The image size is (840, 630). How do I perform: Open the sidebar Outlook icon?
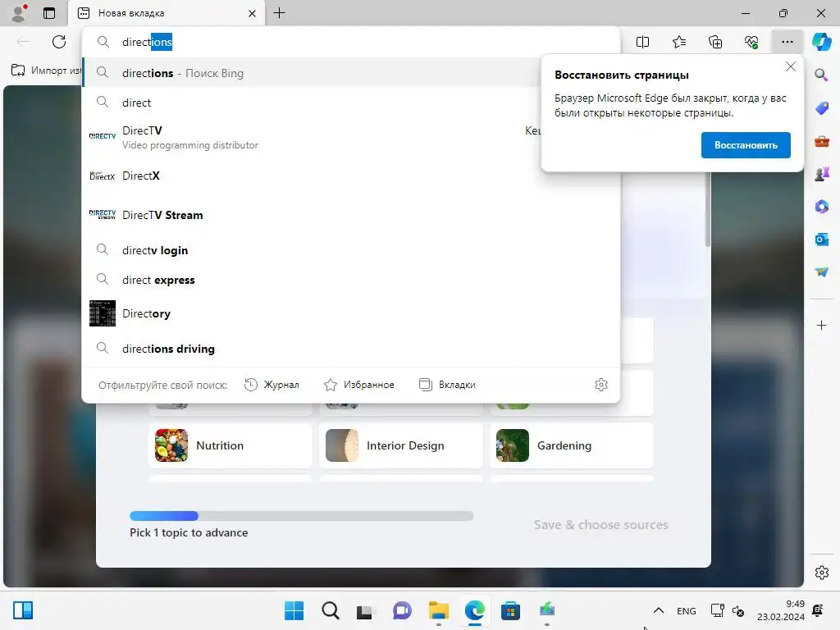point(821,240)
